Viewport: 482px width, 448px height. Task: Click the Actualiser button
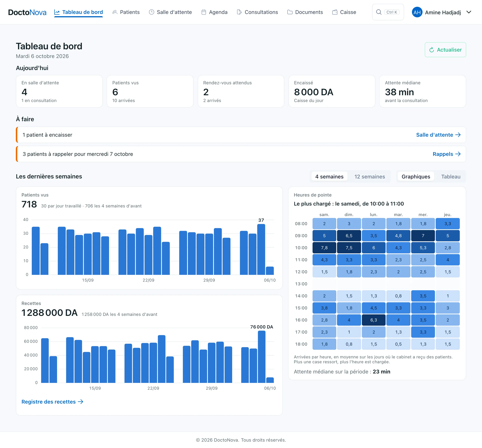(x=445, y=50)
